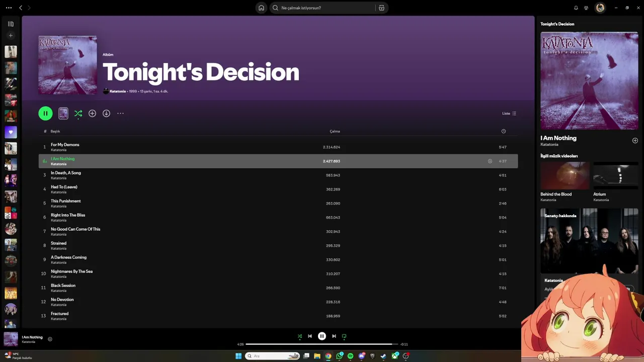644x362 pixels.
Task: Open Google Chrome from the taskbar
Action: pyautogui.click(x=328, y=356)
